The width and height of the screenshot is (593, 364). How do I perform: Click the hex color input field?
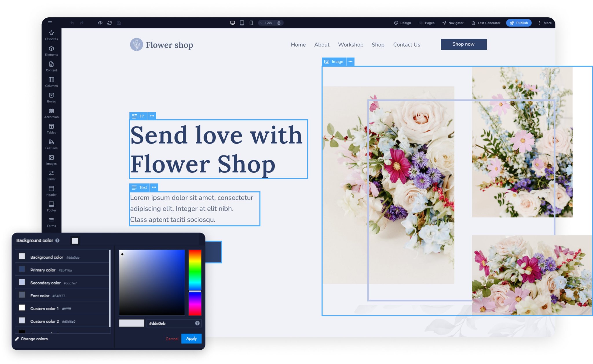click(x=170, y=323)
